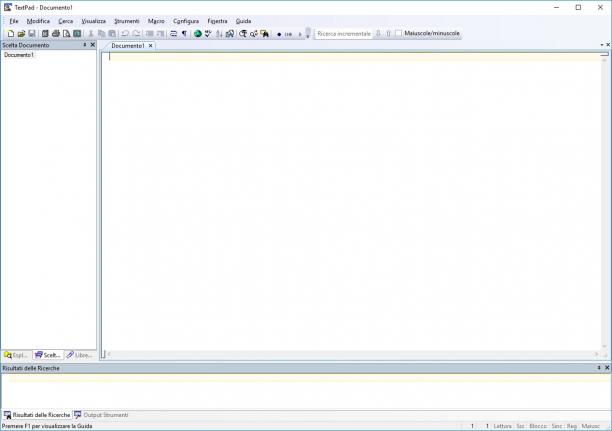Click the Copy toolbar icon
Image resolution: width=612 pixels, height=431 pixels.
tap(101, 34)
